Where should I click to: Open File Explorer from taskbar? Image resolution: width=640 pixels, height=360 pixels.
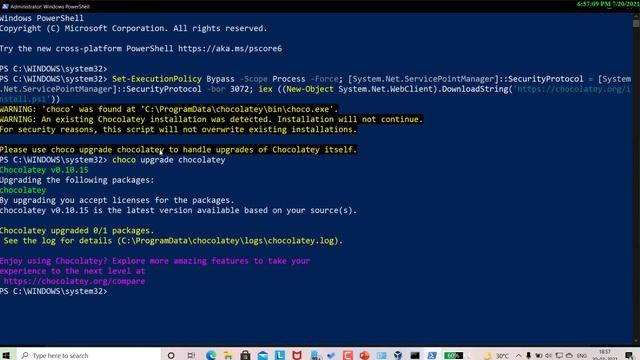pyautogui.click(x=228, y=355)
